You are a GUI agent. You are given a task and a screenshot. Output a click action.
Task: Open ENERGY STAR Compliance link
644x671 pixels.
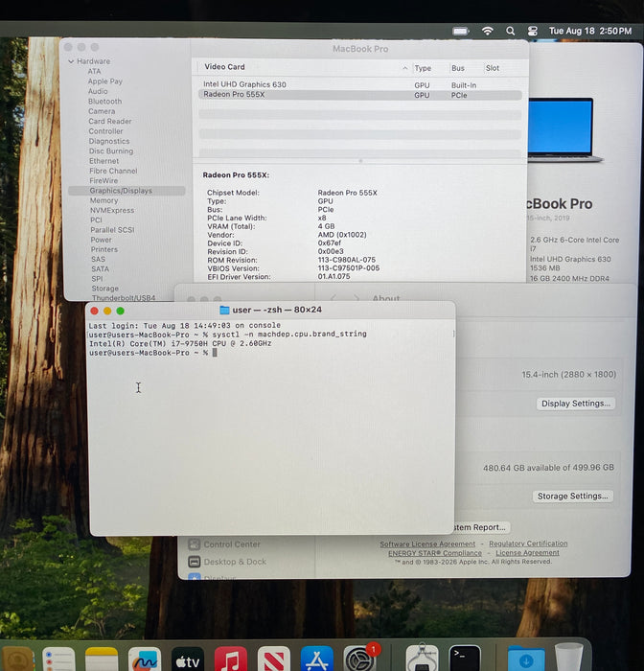pyautogui.click(x=435, y=553)
